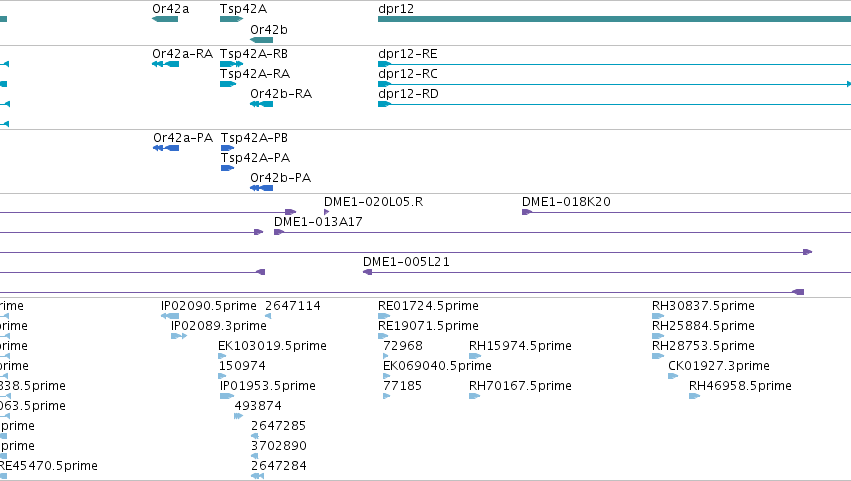The width and height of the screenshot is (851, 481).
Task: Select the Or42b-PA protein feature
Action: coord(262,188)
